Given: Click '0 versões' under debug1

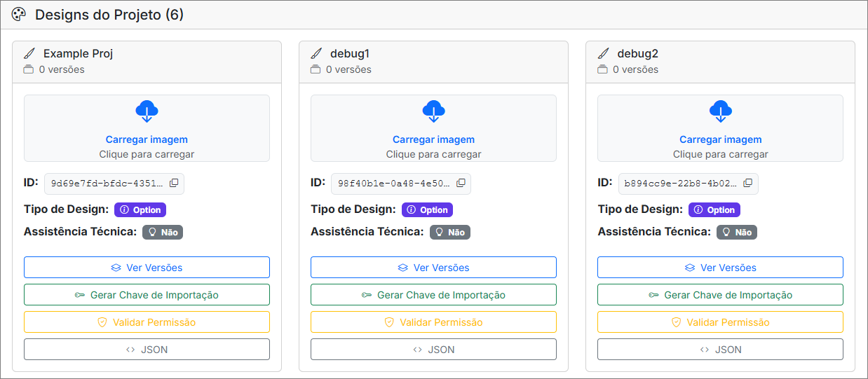Looking at the screenshot, I should (348, 69).
